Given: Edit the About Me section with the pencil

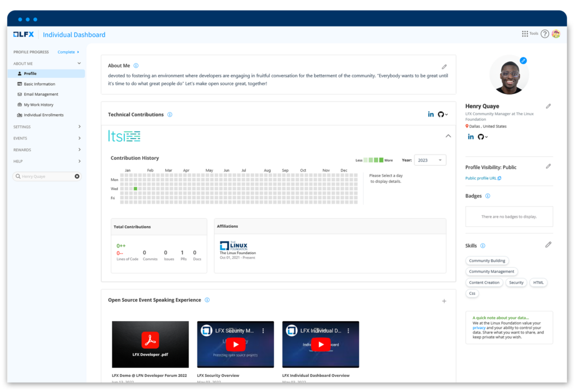Looking at the screenshot, I should pos(444,66).
